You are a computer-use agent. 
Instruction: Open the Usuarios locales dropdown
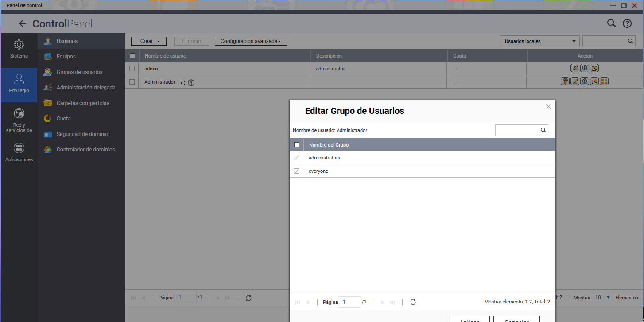click(x=539, y=41)
